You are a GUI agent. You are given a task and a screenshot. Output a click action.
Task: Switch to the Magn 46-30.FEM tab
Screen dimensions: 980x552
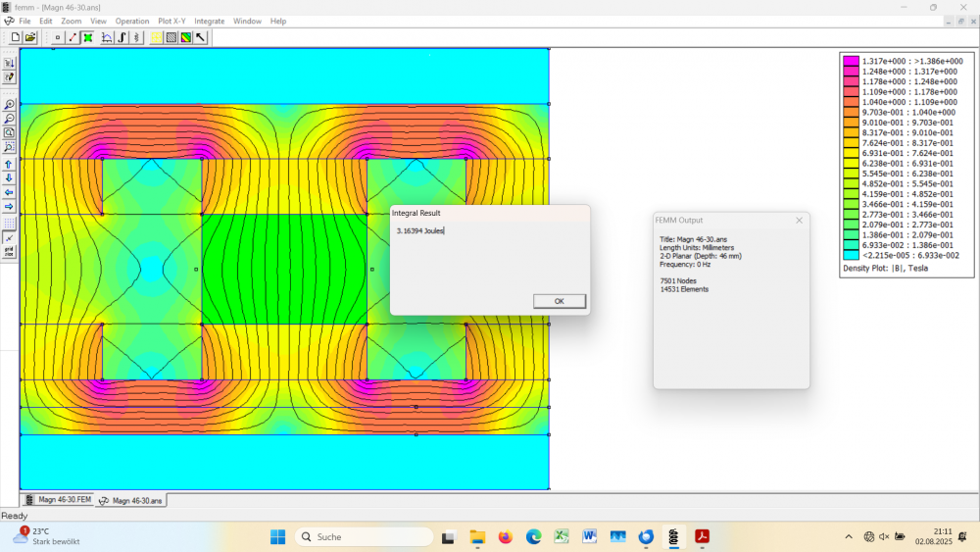click(x=58, y=500)
